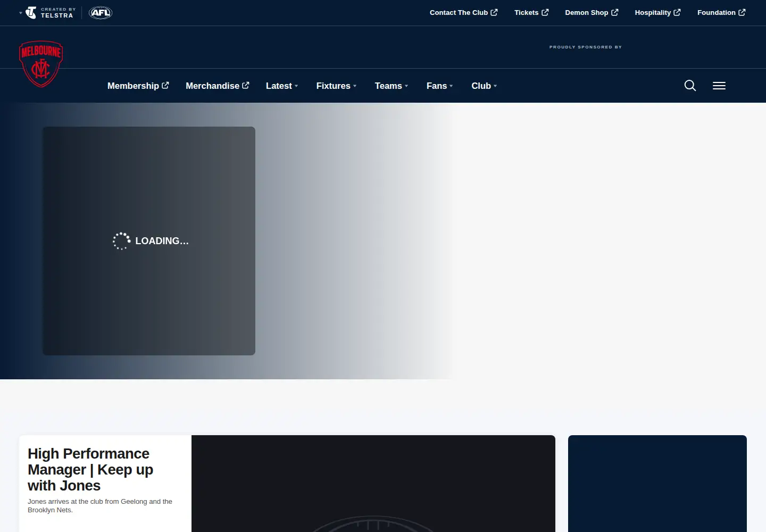Follow the Contact The Club link

pos(464,13)
